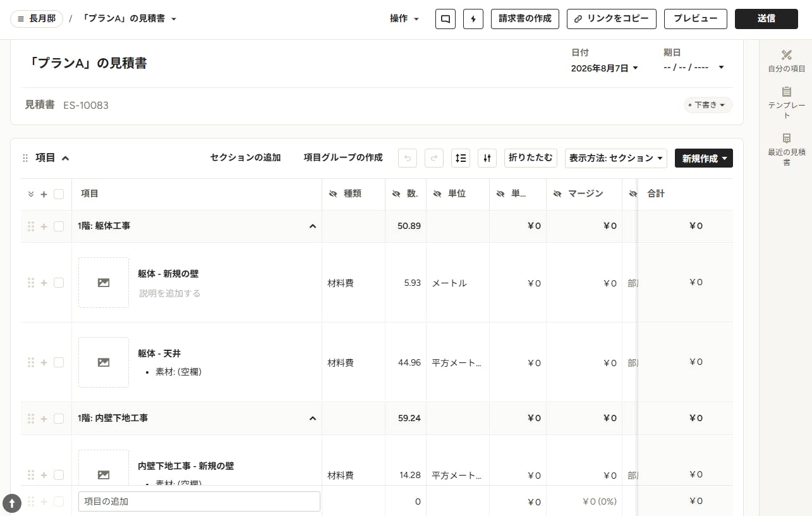Toggle visibility of 単位 column
The width and height of the screenshot is (812, 516).
[x=437, y=193]
